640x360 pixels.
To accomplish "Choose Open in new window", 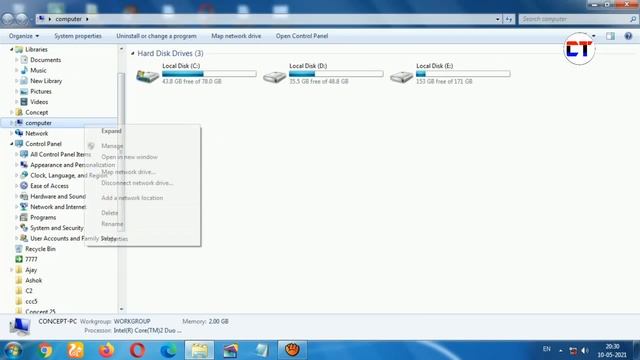I will coord(142,157).
